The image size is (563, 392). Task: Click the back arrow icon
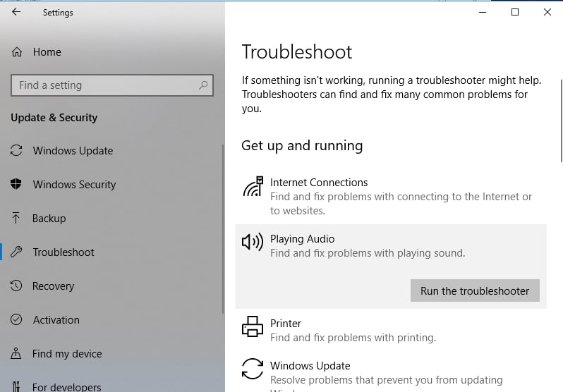tap(16, 13)
